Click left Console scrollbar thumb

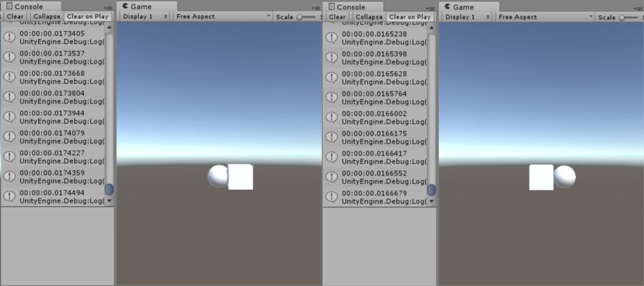coord(109,190)
